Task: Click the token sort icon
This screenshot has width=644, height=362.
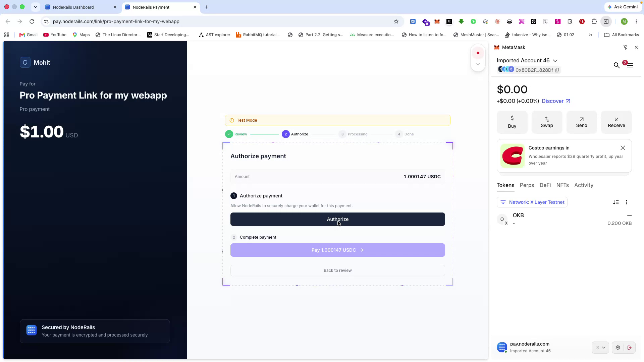Action: point(616,202)
